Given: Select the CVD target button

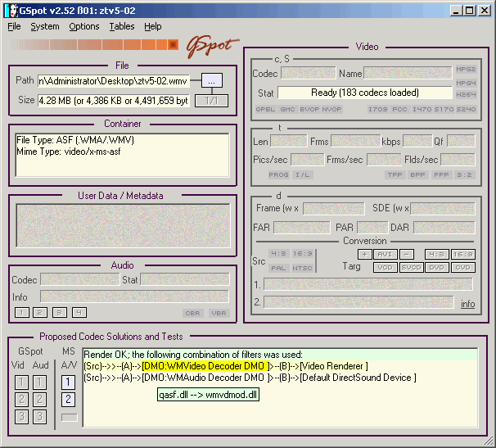Looking at the screenshot, I should pyautogui.click(x=462, y=268).
